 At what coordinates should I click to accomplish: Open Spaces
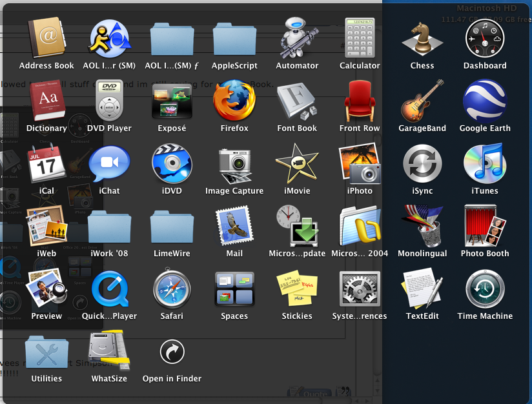pos(234,288)
